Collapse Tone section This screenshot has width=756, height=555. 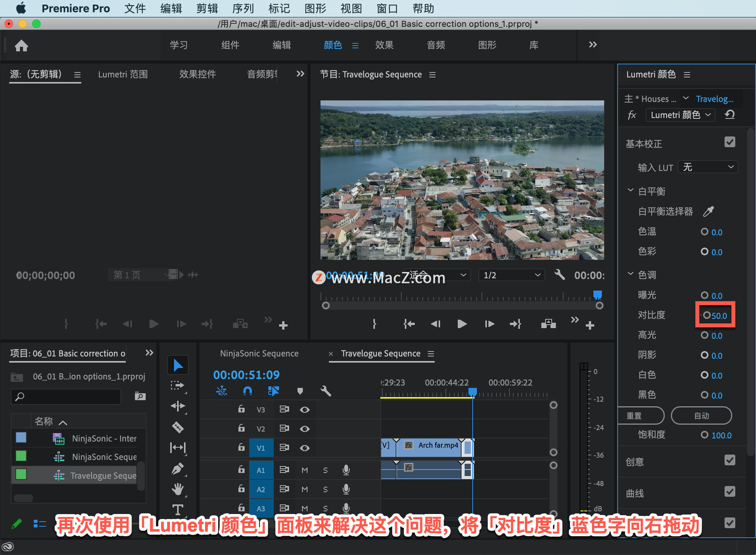[630, 274]
